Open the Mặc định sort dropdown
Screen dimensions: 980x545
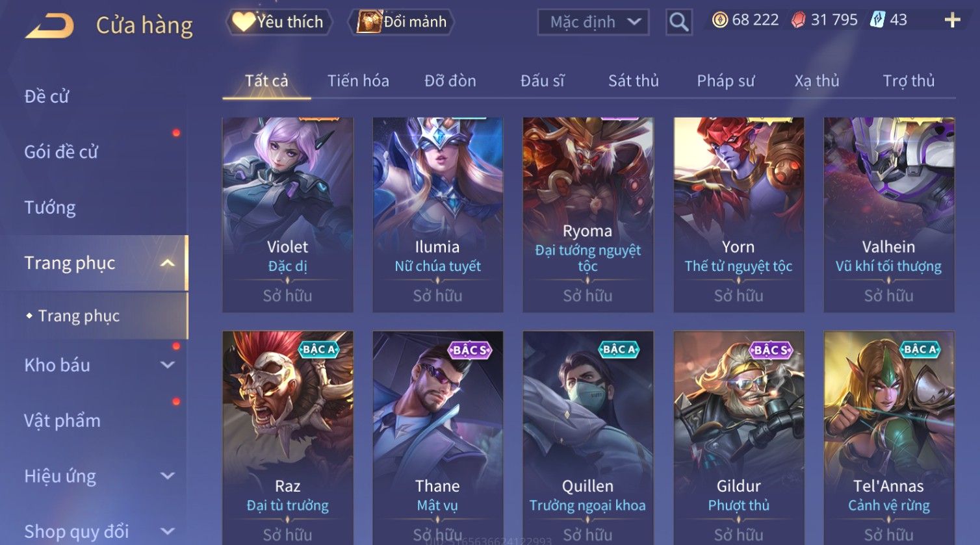[593, 22]
